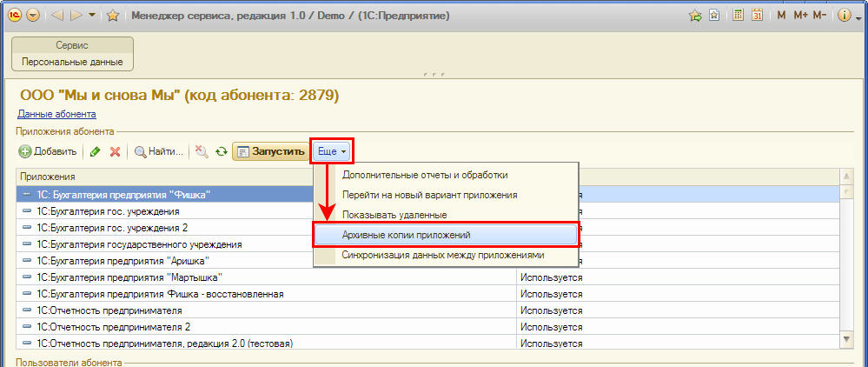
Task: Click the Добавить button
Action: click(48, 151)
